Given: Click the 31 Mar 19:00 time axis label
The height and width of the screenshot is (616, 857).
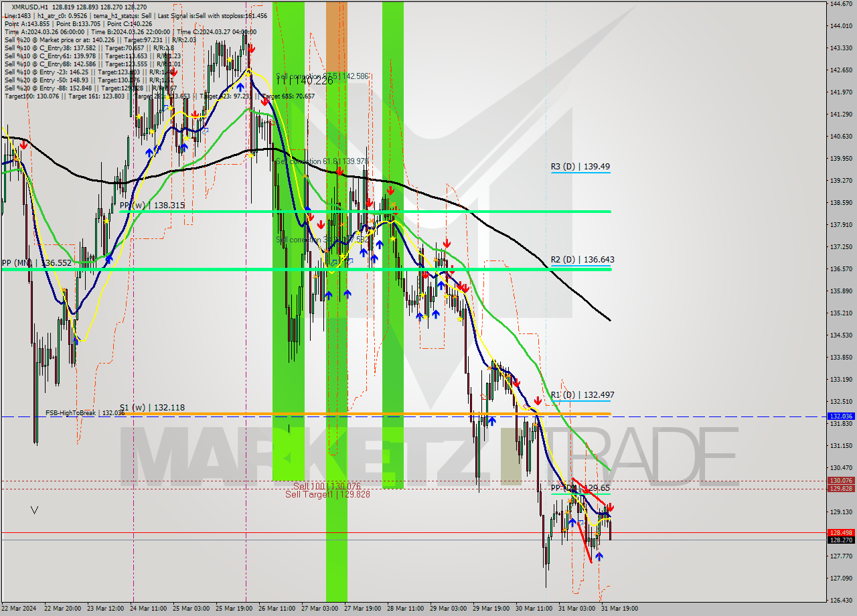Looking at the screenshot, I should (619, 609).
